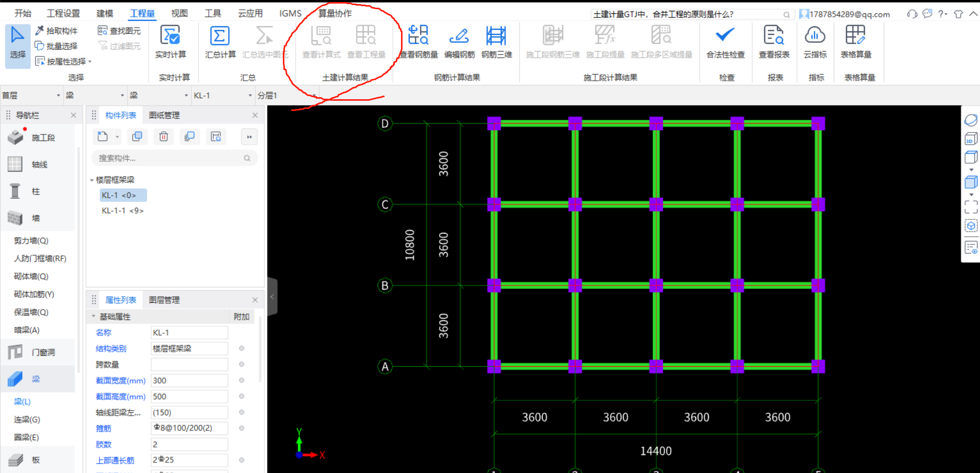Viewport: 980px width, 473px height.
Task: Select 施工段 in navigation bar
Action: (38, 138)
